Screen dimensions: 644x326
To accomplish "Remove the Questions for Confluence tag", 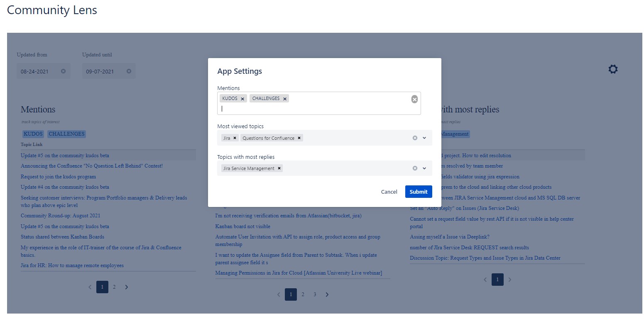I will (299, 138).
